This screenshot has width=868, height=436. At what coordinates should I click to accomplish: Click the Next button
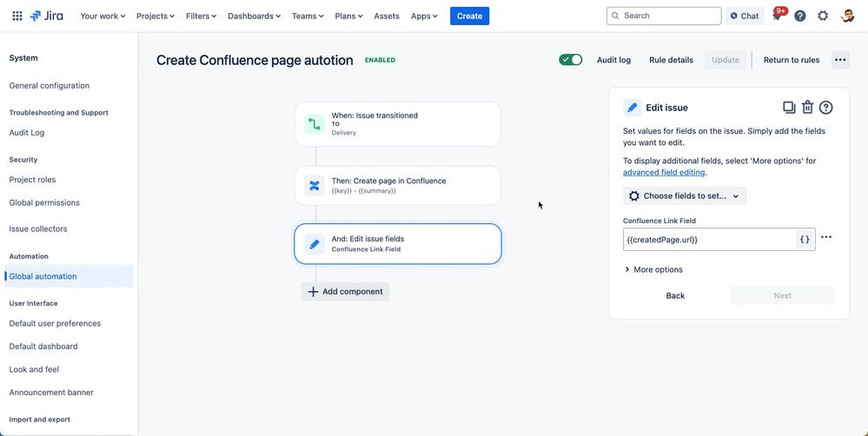click(782, 295)
